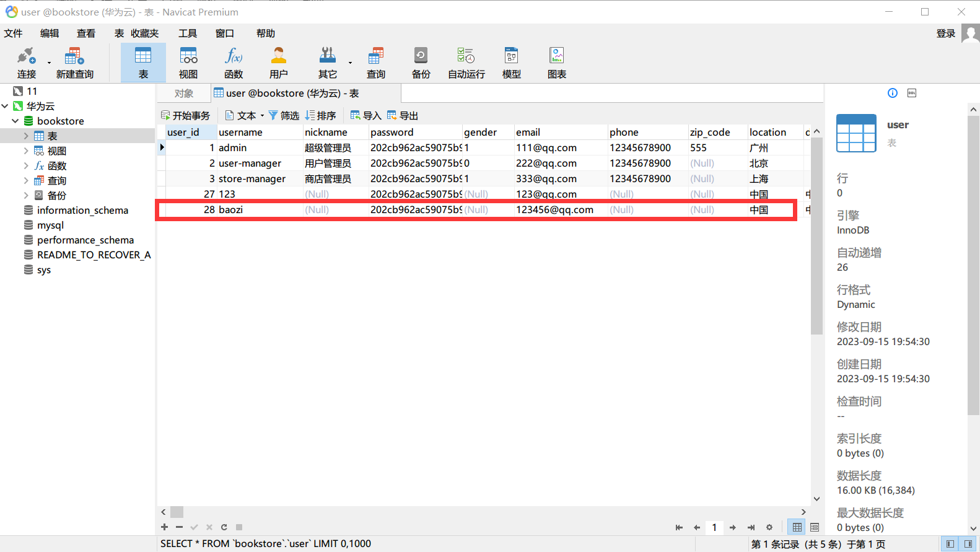This screenshot has width=980, height=552.
Task: Click the delete record minus icon
Action: tap(179, 527)
